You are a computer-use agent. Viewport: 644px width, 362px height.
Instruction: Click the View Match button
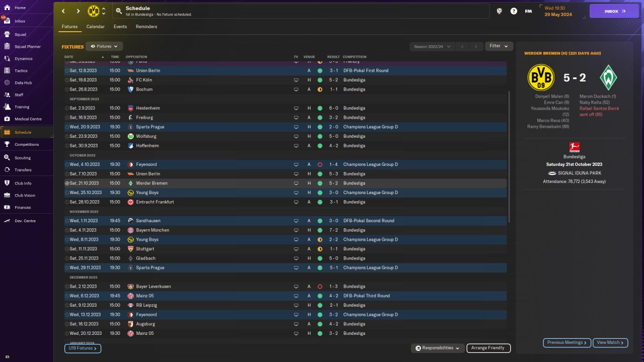(x=610, y=342)
